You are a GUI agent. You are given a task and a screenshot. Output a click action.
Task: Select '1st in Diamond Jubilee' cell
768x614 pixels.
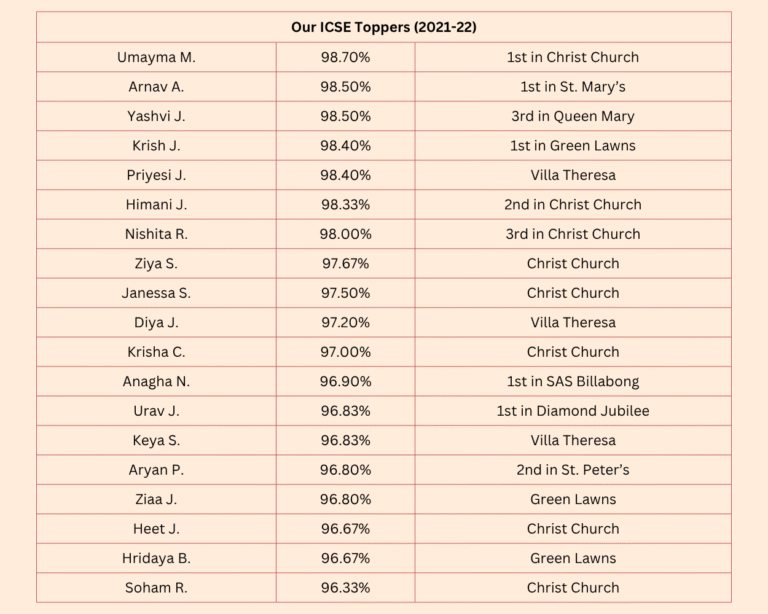click(572, 411)
